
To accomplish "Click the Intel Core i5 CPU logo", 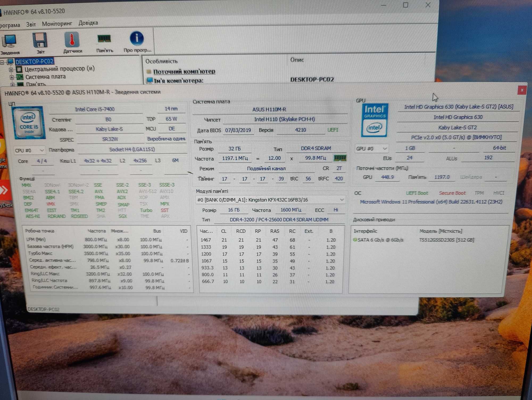I will point(29,123).
